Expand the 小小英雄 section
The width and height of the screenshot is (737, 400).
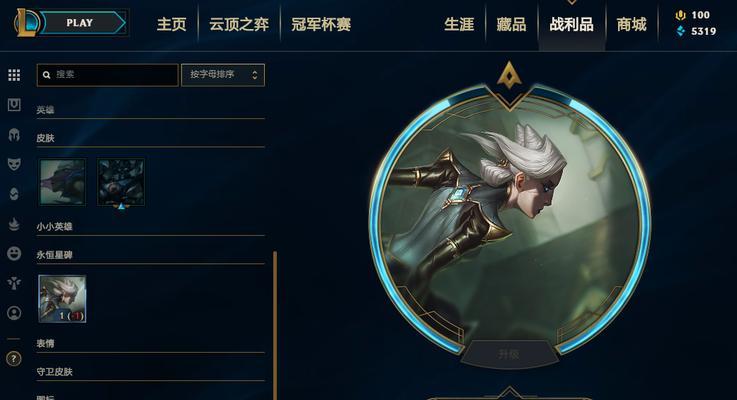pos(150,227)
